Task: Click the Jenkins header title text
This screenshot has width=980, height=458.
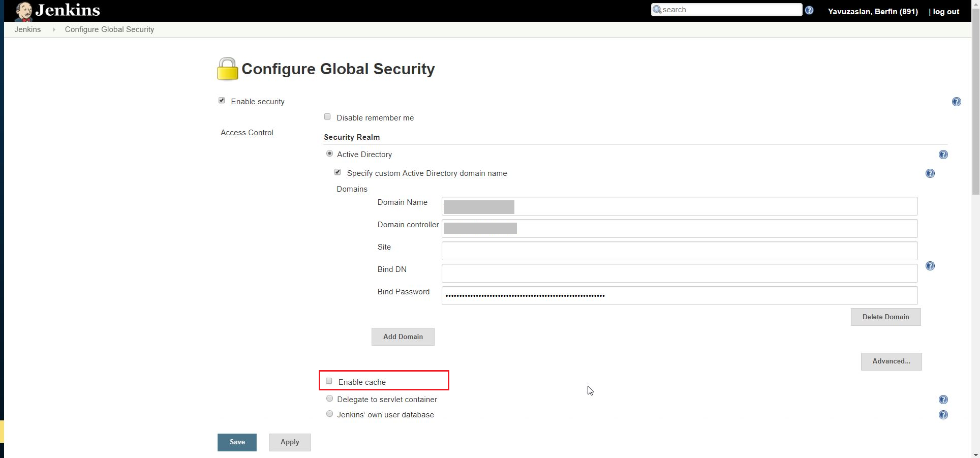Action: click(68, 10)
